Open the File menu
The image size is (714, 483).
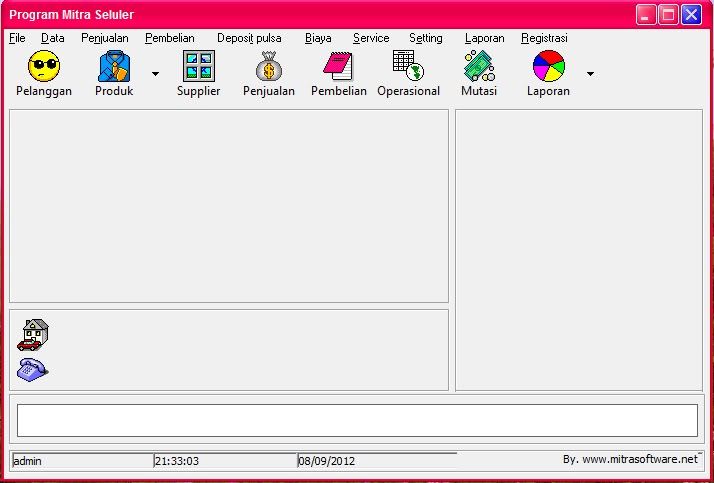[x=17, y=38]
